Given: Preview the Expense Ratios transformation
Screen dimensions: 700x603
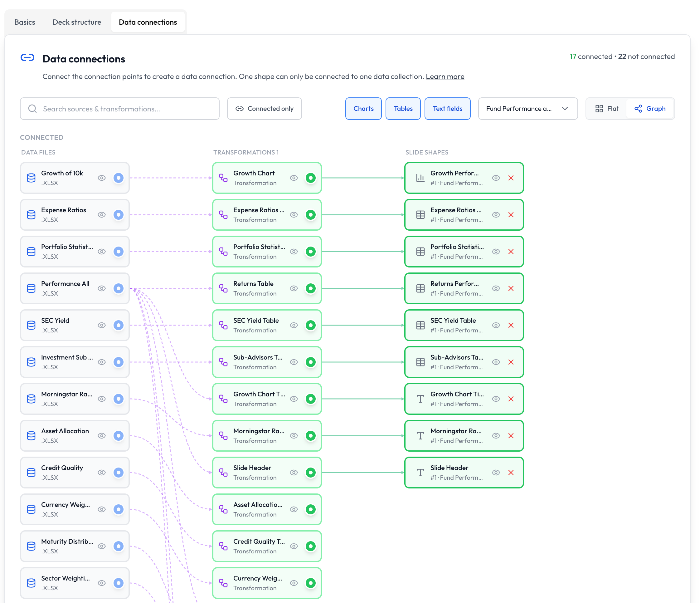Looking at the screenshot, I should pos(294,215).
